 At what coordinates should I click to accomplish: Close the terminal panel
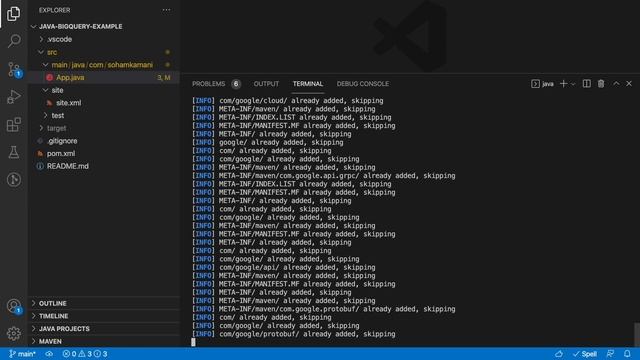pyautogui.click(x=629, y=84)
